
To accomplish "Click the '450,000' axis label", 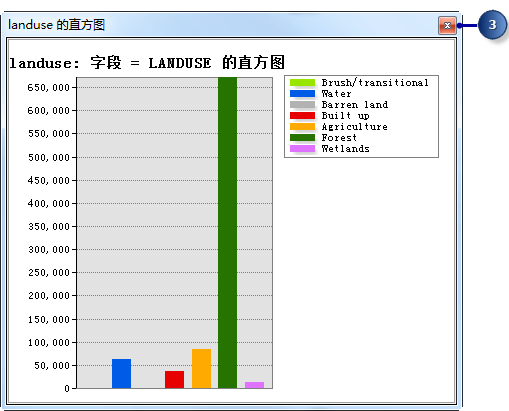I will click(x=49, y=180).
